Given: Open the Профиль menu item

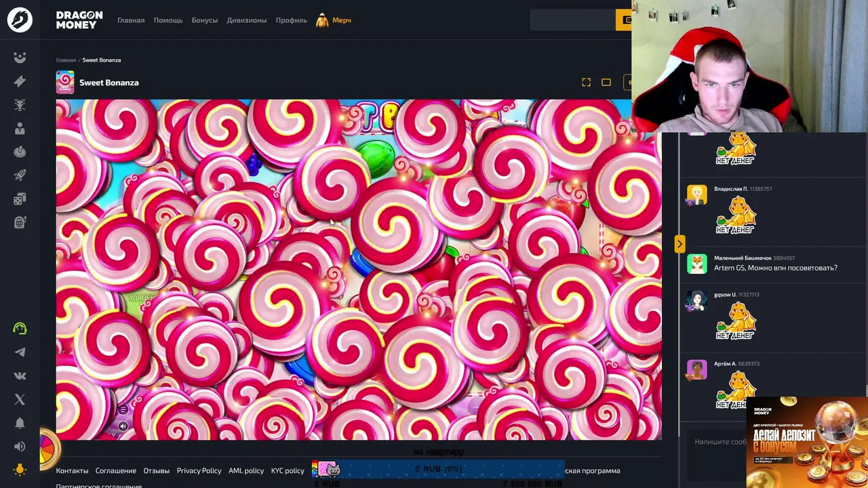Looking at the screenshot, I should [292, 20].
